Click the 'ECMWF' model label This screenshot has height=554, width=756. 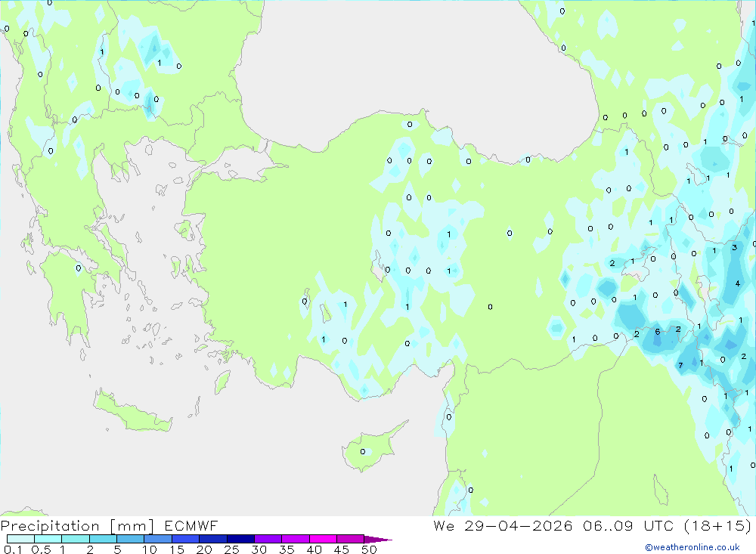pos(191,526)
